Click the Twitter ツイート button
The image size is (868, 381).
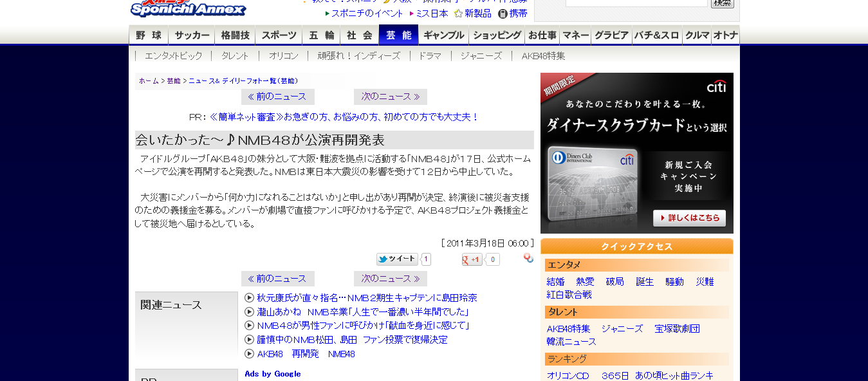[398, 259]
